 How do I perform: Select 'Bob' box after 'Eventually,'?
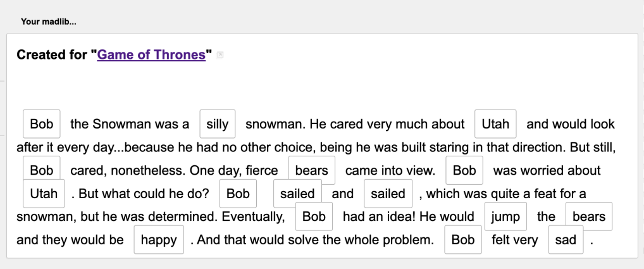314,216
